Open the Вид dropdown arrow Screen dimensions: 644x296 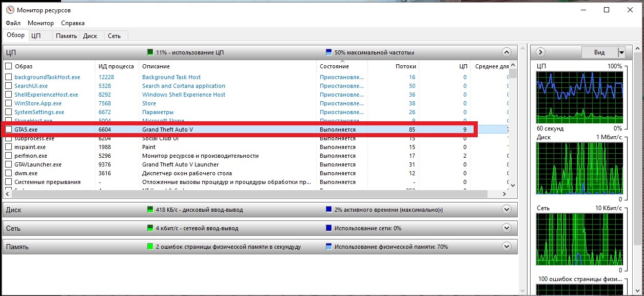tap(621, 52)
